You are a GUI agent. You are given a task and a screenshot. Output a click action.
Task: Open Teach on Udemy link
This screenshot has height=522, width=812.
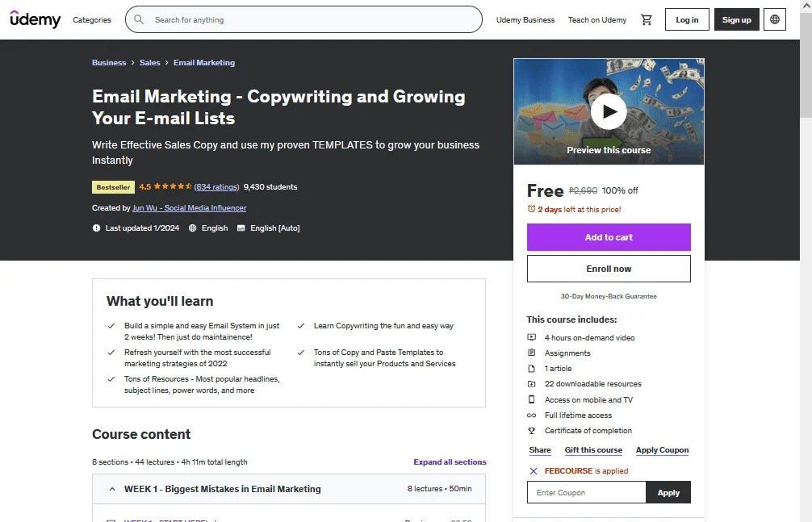coord(597,19)
